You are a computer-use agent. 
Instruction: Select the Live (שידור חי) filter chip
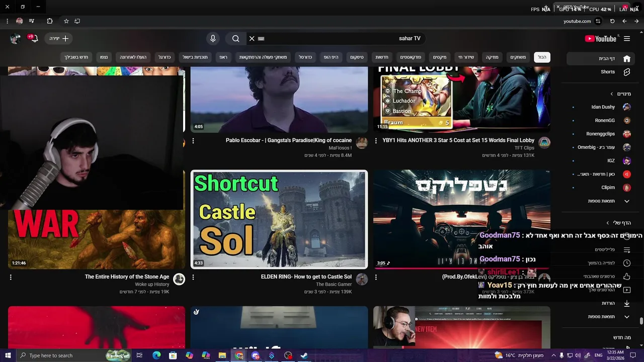[x=466, y=57]
